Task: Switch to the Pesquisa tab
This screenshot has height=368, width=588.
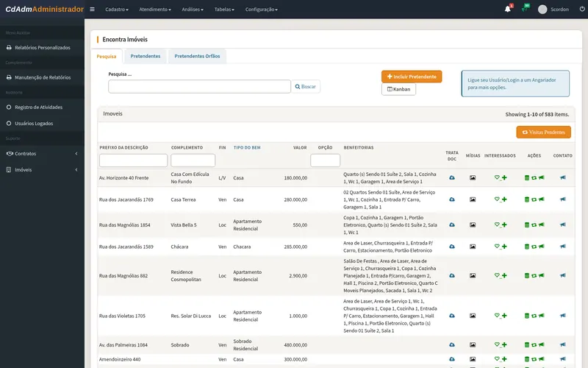Action: [x=107, y=57]
